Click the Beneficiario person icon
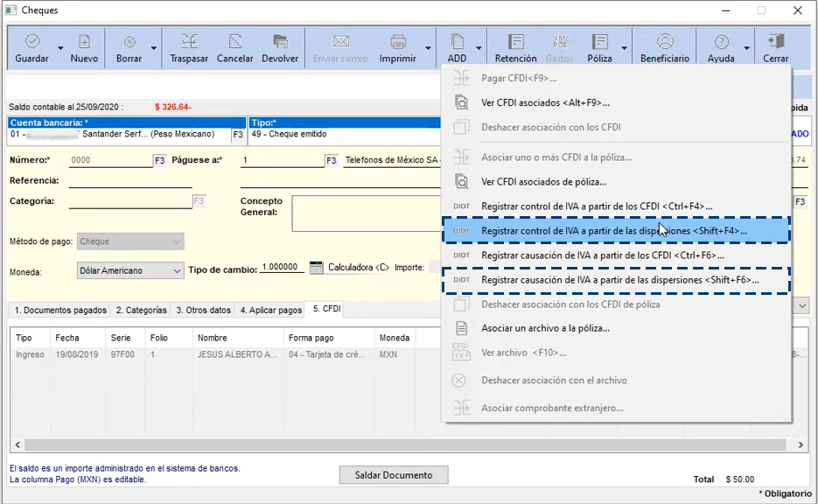 click(x=665, y=42)
